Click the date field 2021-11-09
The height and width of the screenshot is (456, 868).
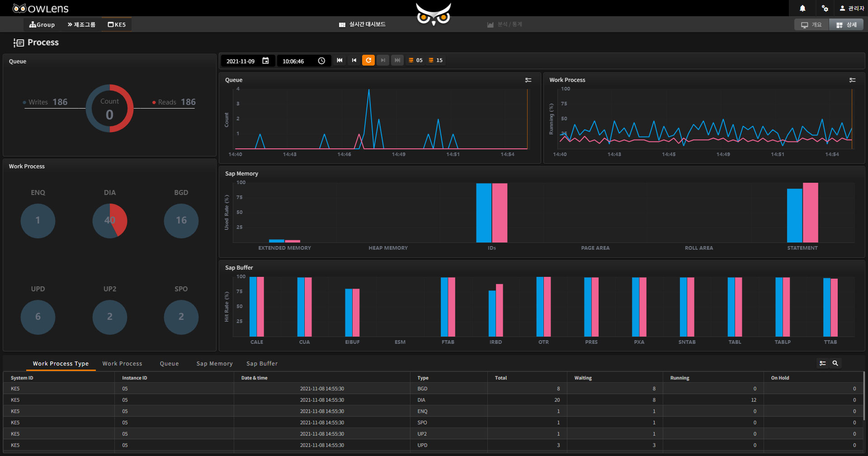[241, 61]
